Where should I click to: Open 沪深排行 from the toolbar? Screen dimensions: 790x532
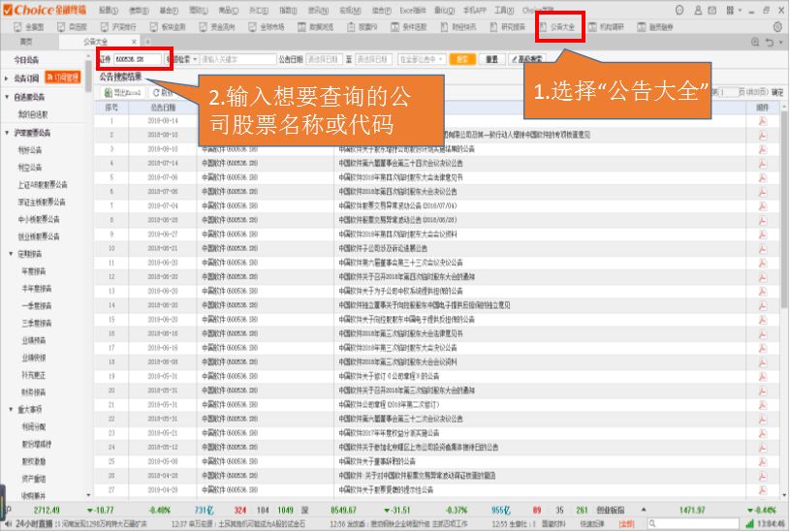tap(119, 27)
